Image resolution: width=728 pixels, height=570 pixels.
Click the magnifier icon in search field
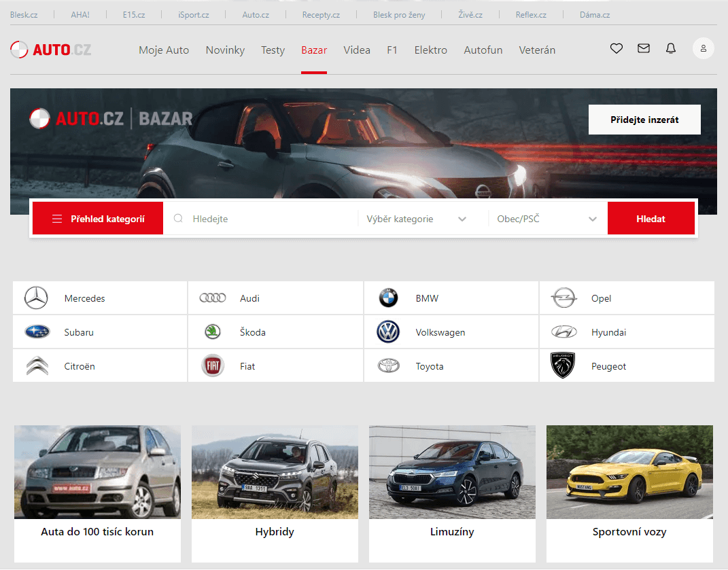(x=178, y=218)
